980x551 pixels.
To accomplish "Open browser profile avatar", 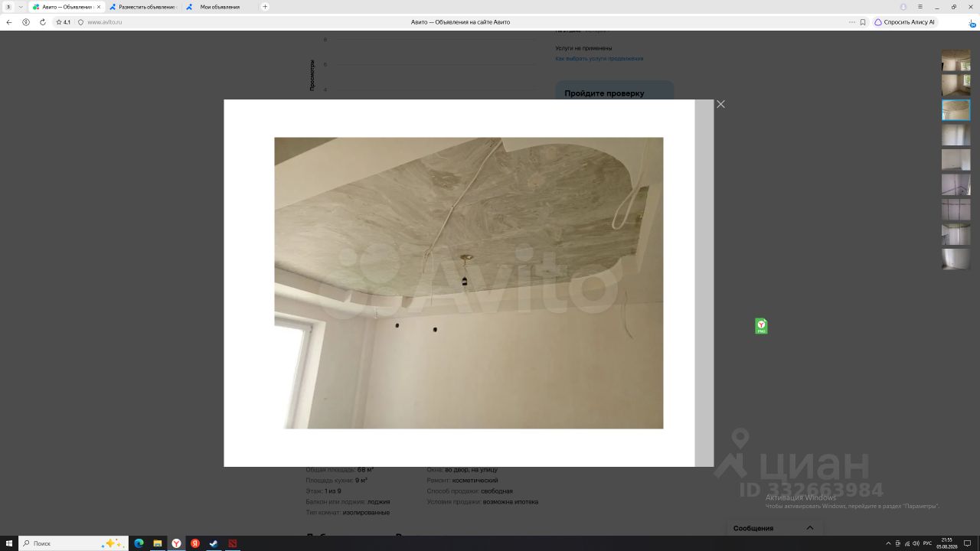I will [903, 7].
